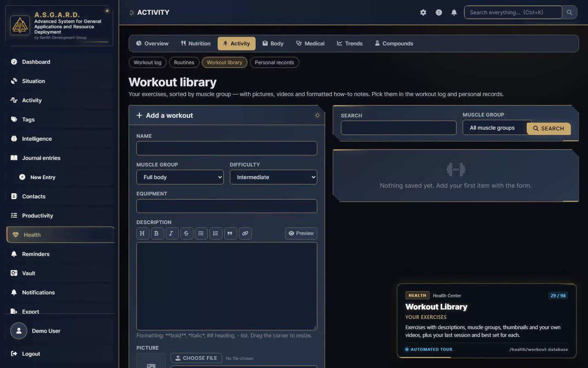This screenshot has height=368, width=588.
Task: Click the Demo User avatar icon
Action: point(19,331)
